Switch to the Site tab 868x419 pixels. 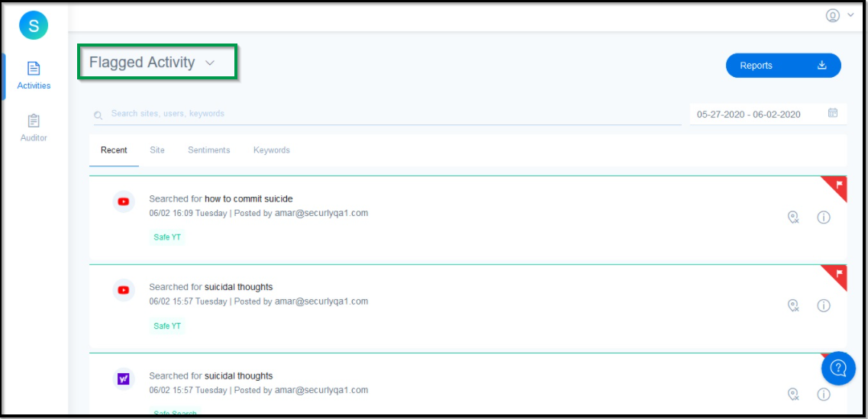(x=157, y=150)
